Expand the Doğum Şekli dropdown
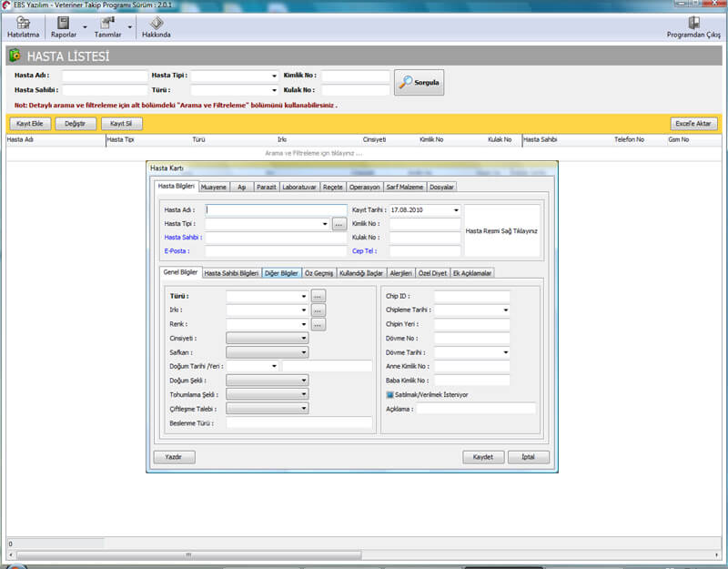The image size is (728, 569). [304, 381]
